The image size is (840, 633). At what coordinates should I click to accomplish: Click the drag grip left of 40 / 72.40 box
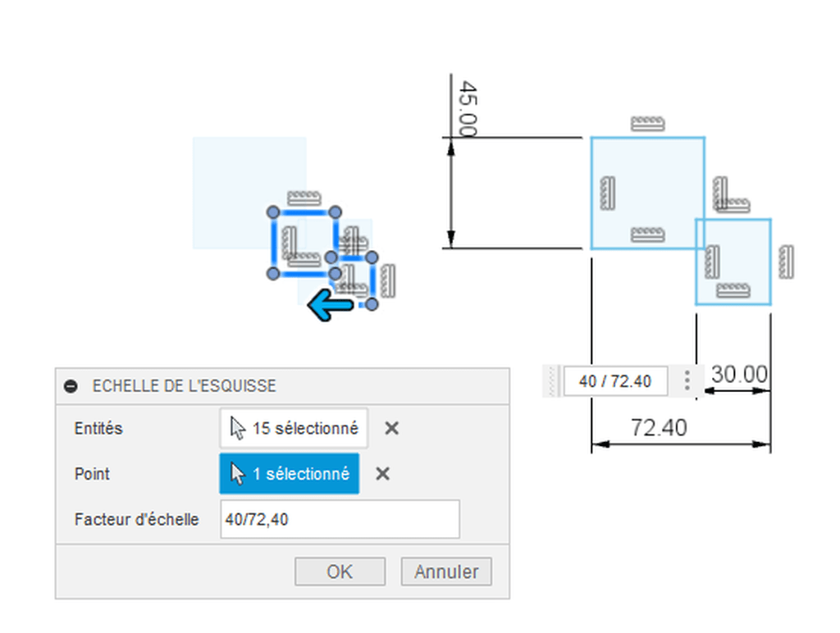tap(552, 380)
